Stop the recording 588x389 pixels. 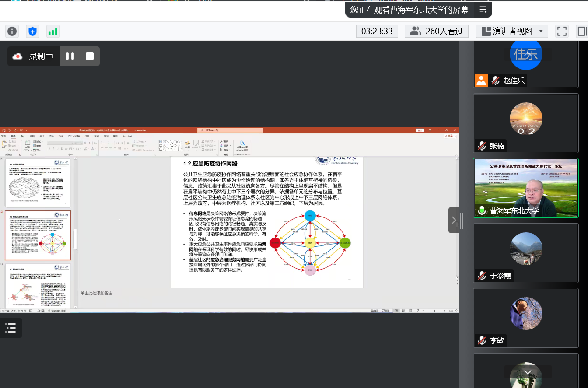(x=90, y=56)
